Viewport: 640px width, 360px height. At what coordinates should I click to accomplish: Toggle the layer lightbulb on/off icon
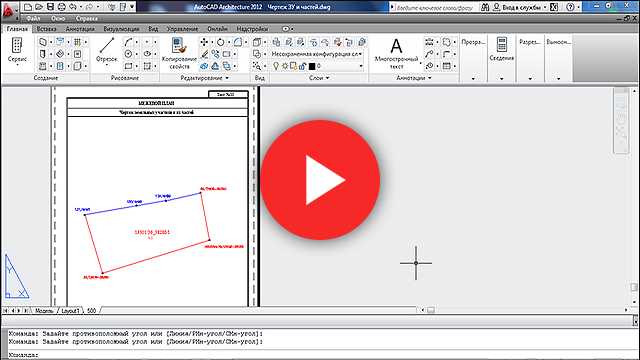click(x=276, y=66)
